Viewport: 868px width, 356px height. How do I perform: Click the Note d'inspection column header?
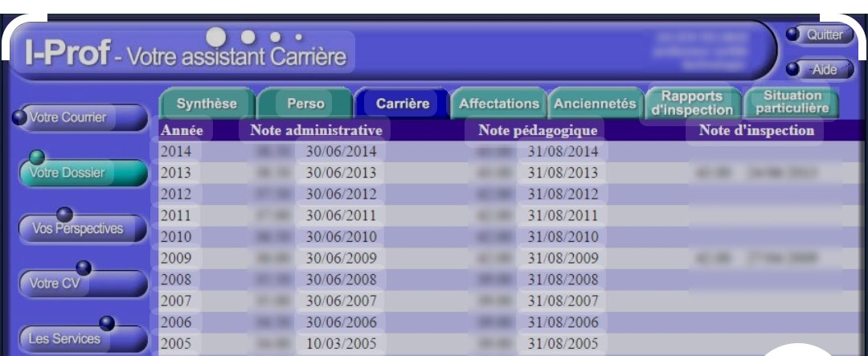(756, 131)
